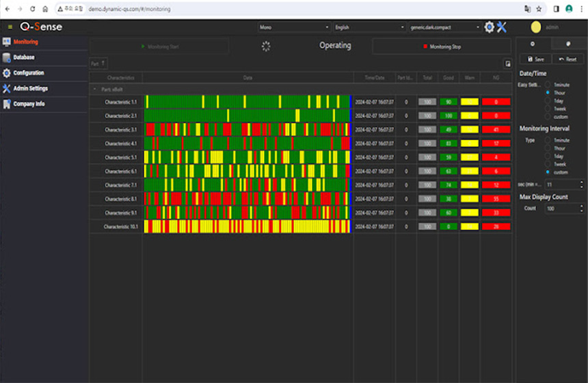Choose 1minute for Monitoring Interval type

click(548, 140)
